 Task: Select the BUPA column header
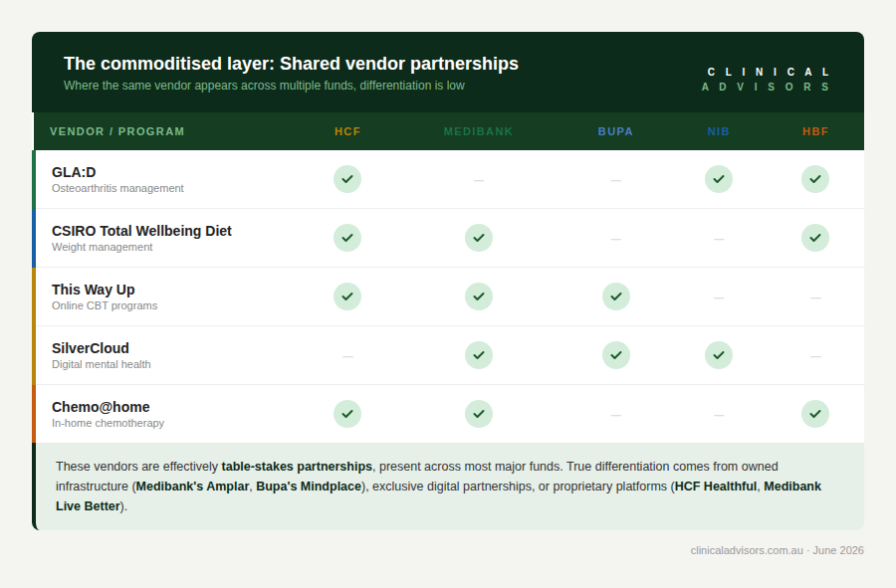[x=615, y=132]
